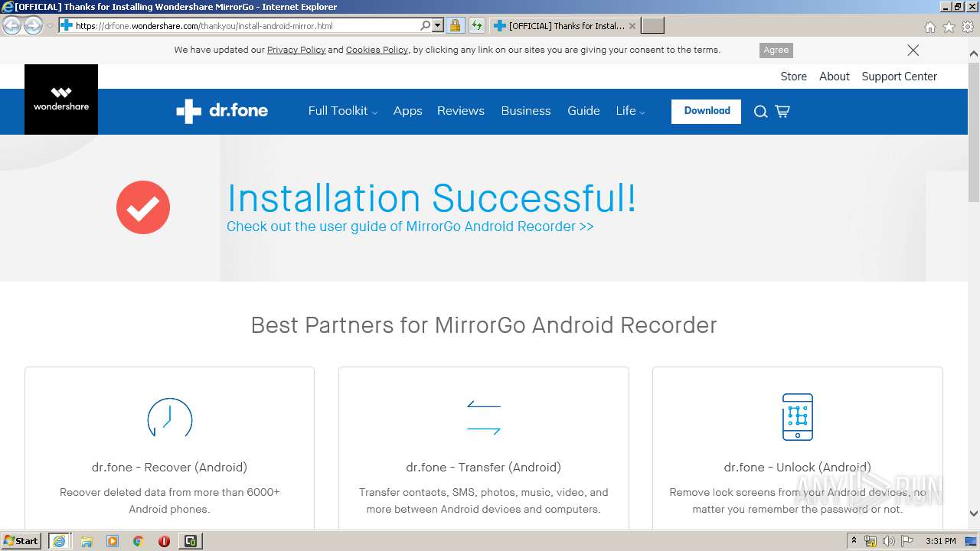Click the page refresh icon
Image resolution: width=980 pixels, height=551 pixels.
477,26
